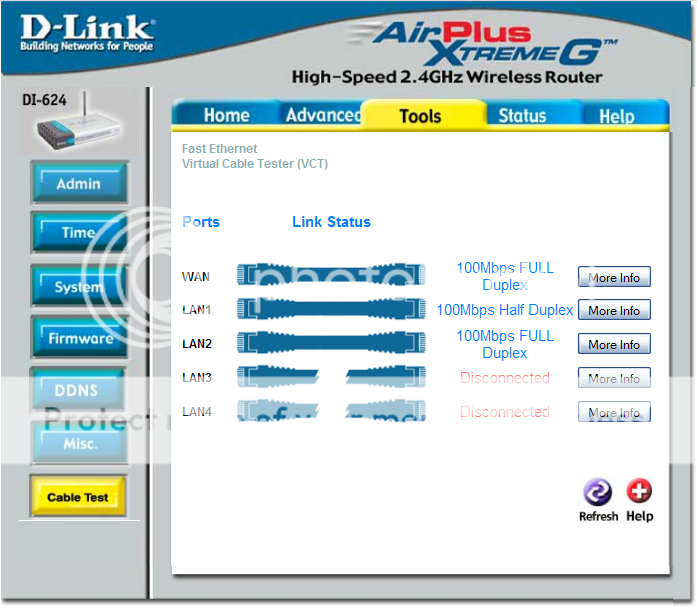Click the purple Refresh icon
This screenshot has width=697, height=606.
[598, 492]
